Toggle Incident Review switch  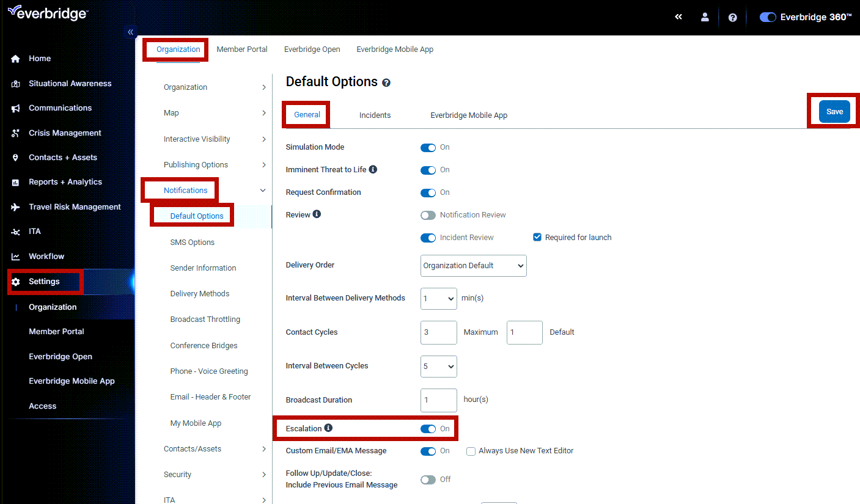(x=428, y=238)
